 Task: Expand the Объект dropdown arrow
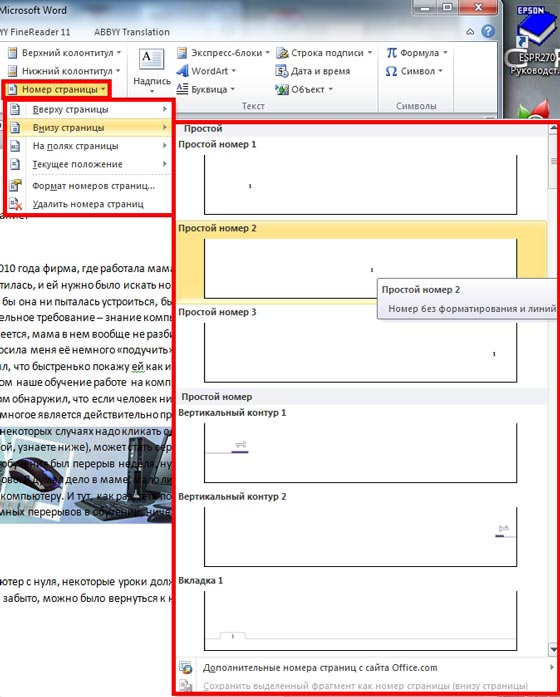331,89
